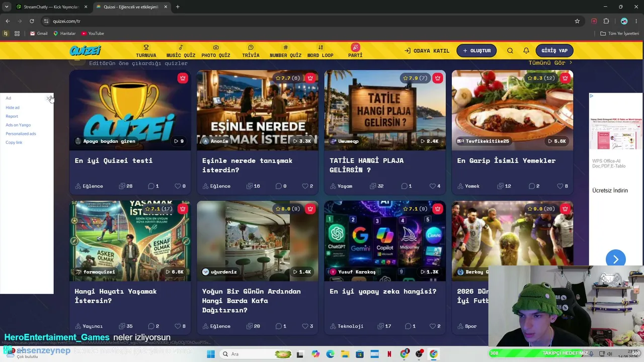The image size is (644, 362).
Task: Click 'Hide ad' in the ad menu
Action: point(13,108)
